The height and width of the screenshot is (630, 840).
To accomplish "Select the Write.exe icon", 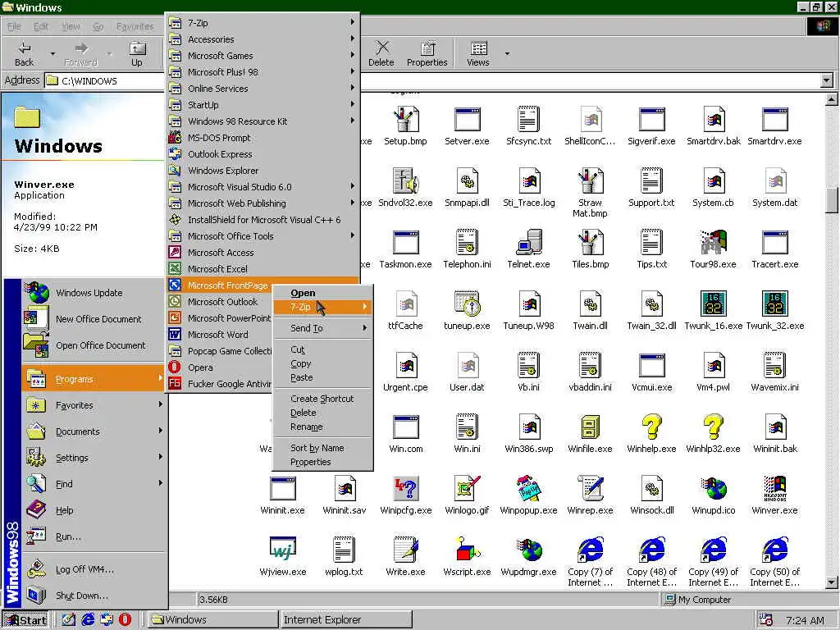I will click(x=405, y=550).
